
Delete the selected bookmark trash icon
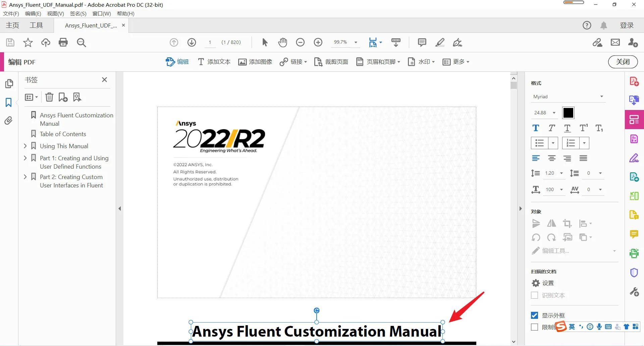[49, 97]
